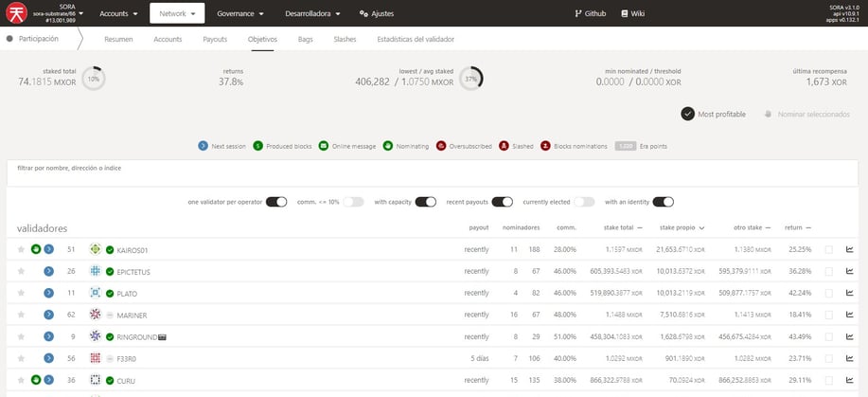
Task: Open stats chart for PLATO
Action: click(850, 293)
